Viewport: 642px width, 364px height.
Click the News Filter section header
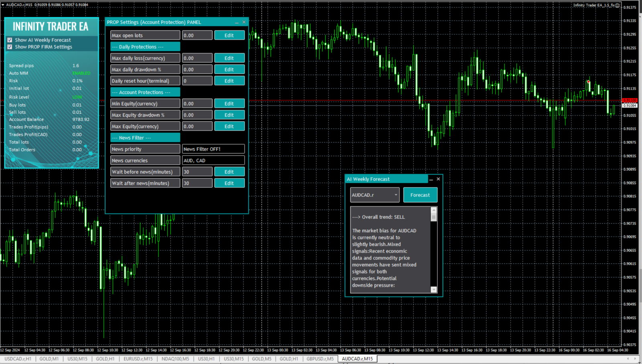145,138
